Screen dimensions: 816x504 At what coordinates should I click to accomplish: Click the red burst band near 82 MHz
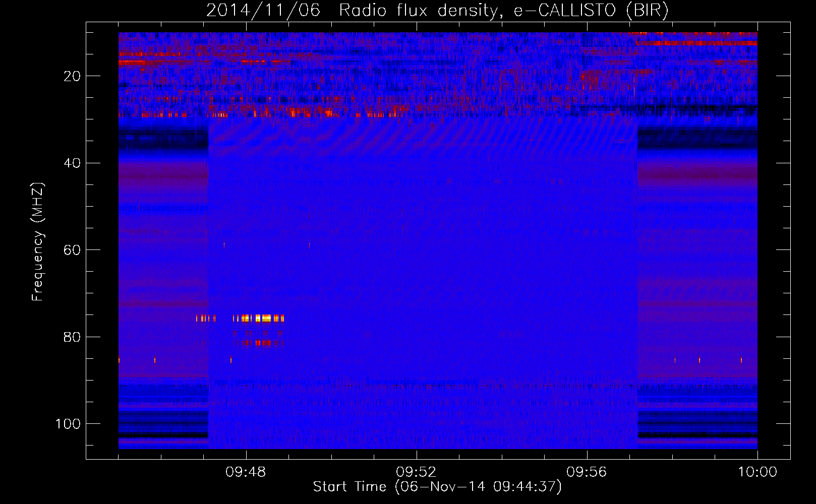click(260, 343)
